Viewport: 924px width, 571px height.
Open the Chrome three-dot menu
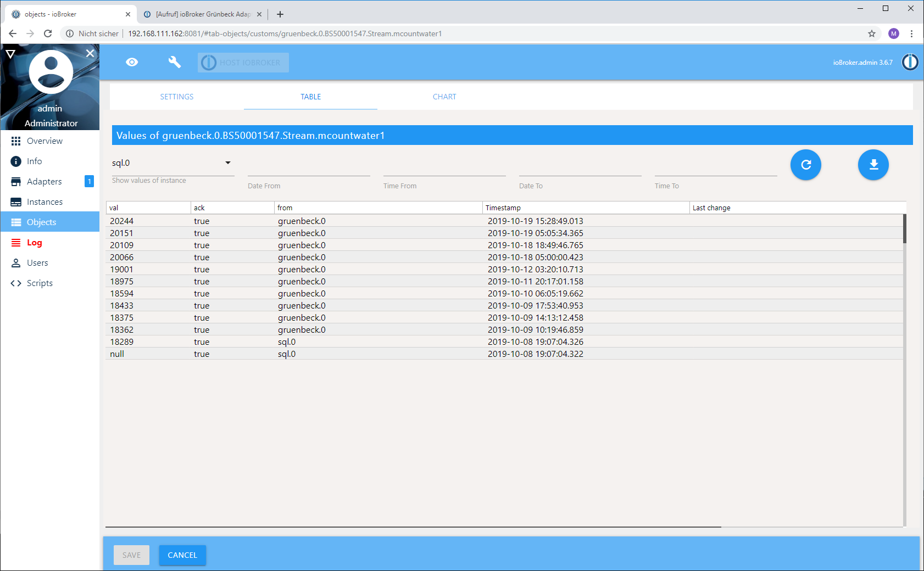911,33
